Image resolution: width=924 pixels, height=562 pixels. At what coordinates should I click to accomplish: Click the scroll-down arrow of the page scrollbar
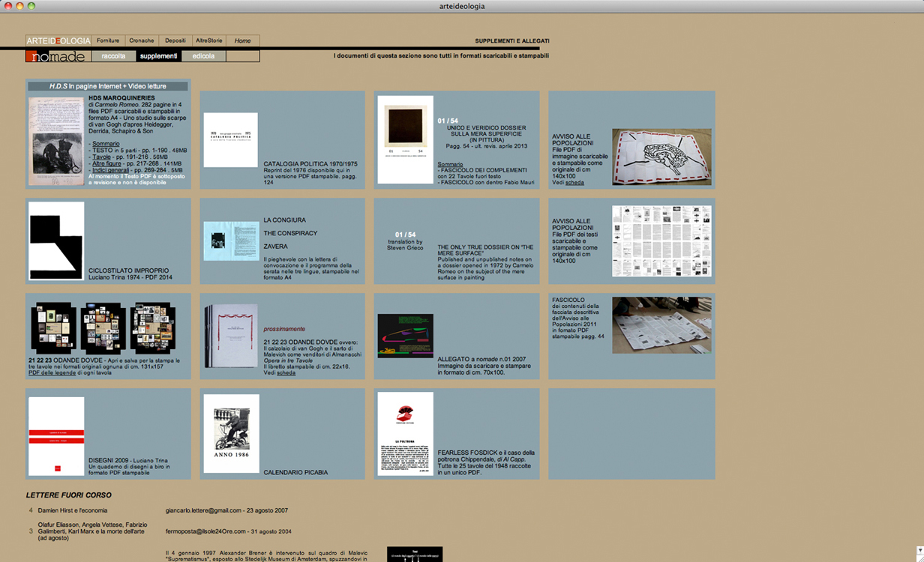(x=919, y=551)
